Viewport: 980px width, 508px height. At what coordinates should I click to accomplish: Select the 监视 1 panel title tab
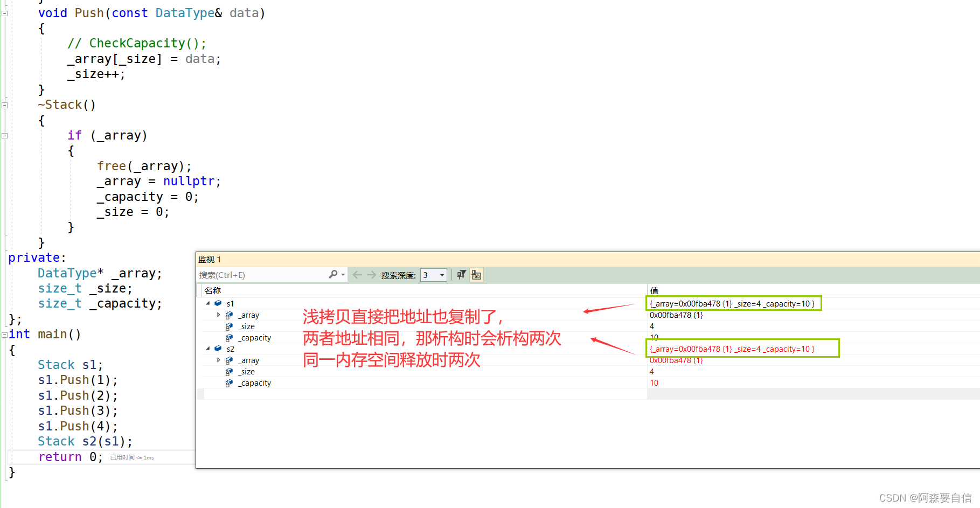click(x=210, y=259)
